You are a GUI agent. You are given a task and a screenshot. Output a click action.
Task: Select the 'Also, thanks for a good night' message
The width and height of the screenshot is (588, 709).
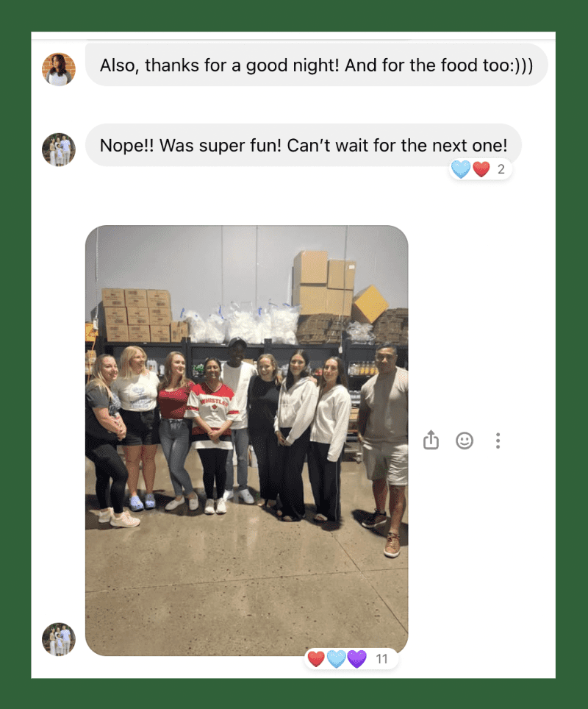[316, 65]
